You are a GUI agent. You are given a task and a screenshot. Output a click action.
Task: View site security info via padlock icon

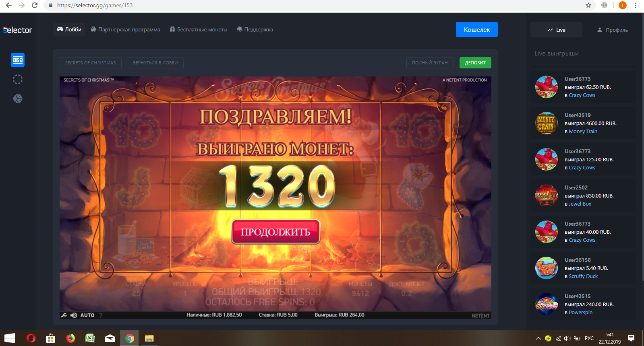(50, 5)
